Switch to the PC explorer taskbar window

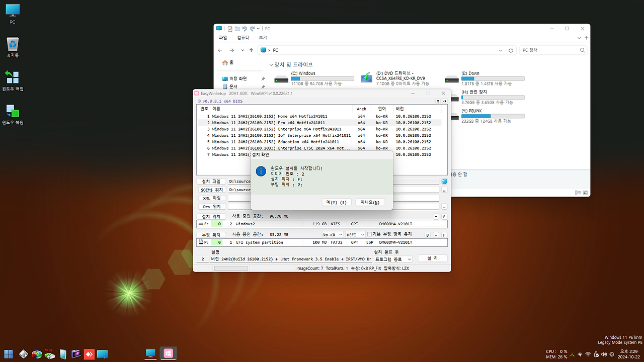tap(150, 354)
